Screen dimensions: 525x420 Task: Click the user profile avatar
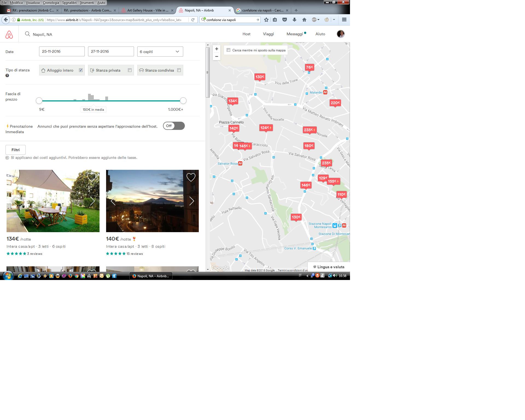[x=340, y=34]
